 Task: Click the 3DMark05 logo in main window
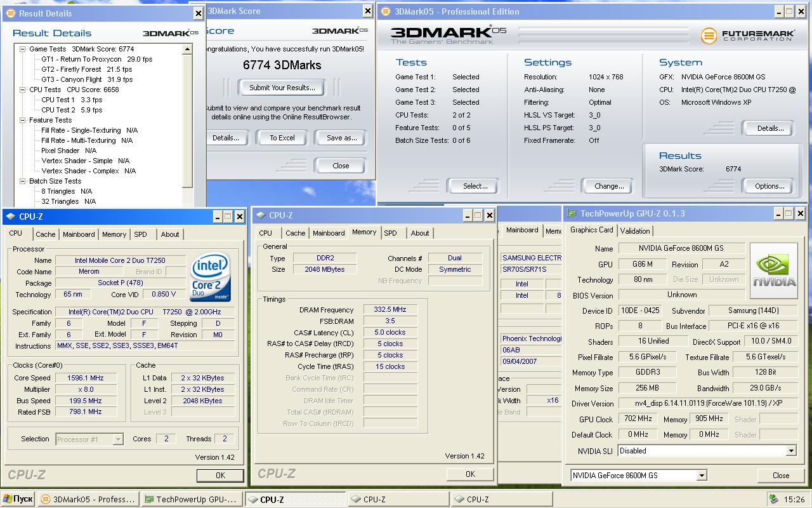[x=449, y=35]
